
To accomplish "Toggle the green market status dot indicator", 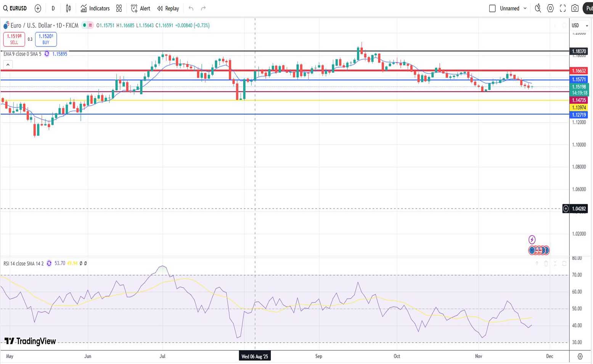I will point(84,26).
